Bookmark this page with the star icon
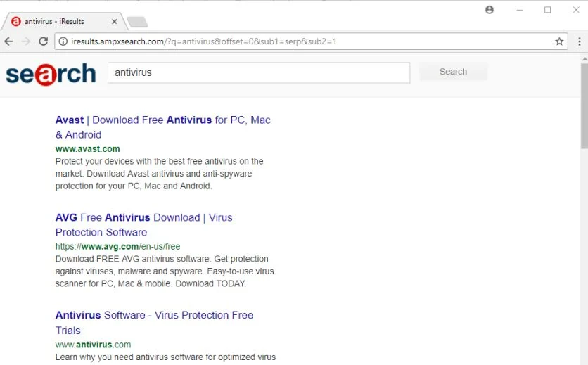 (559, 41)
